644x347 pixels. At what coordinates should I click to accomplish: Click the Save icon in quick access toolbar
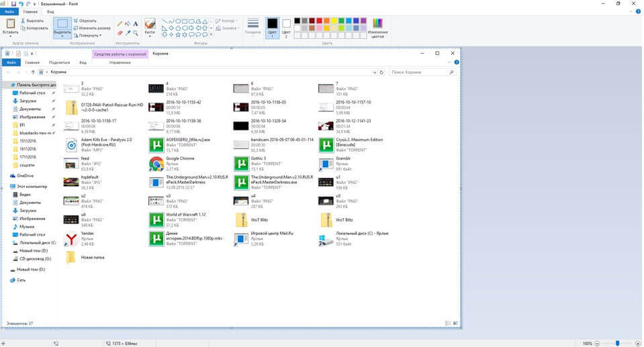(x=13, y=3)
